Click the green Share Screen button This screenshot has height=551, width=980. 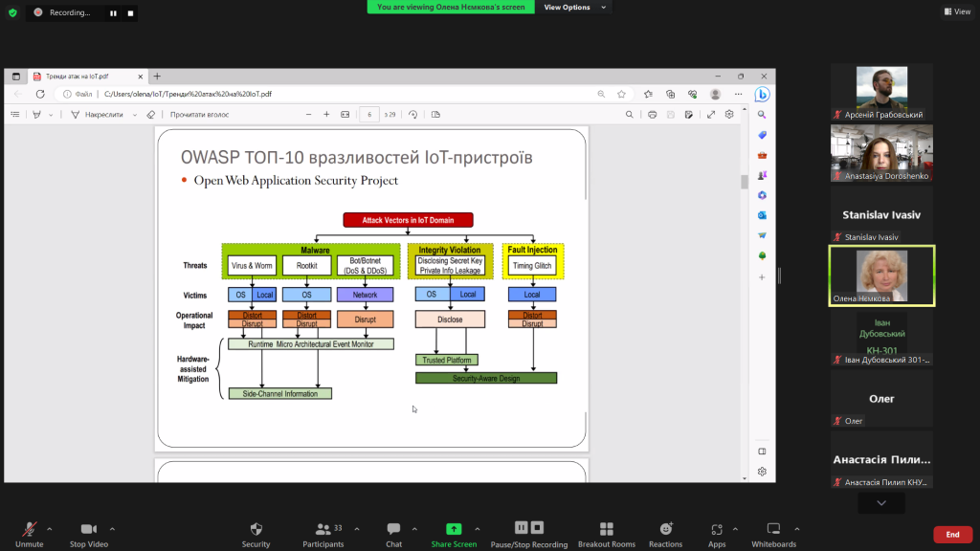[454, 535]
